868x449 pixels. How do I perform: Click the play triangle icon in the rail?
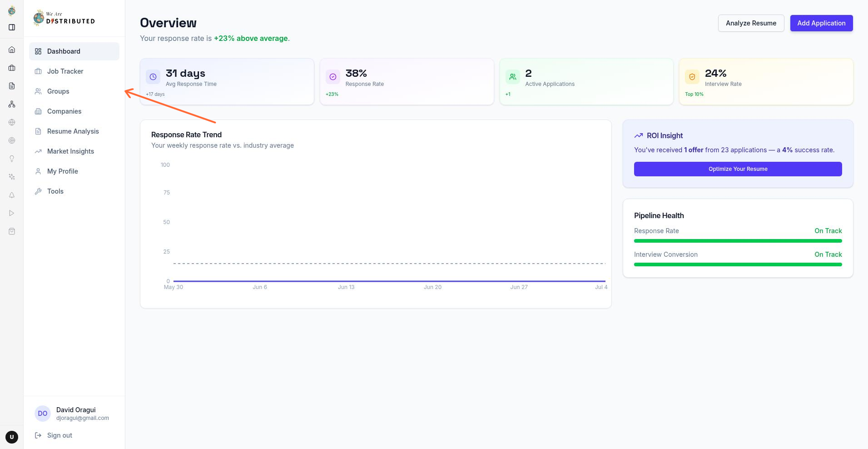coord(12,213)
